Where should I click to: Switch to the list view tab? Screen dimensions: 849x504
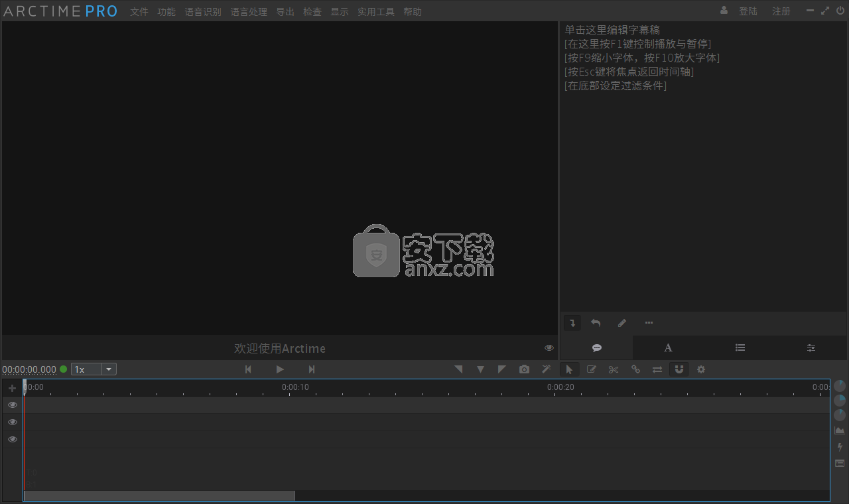coord(740,347)
